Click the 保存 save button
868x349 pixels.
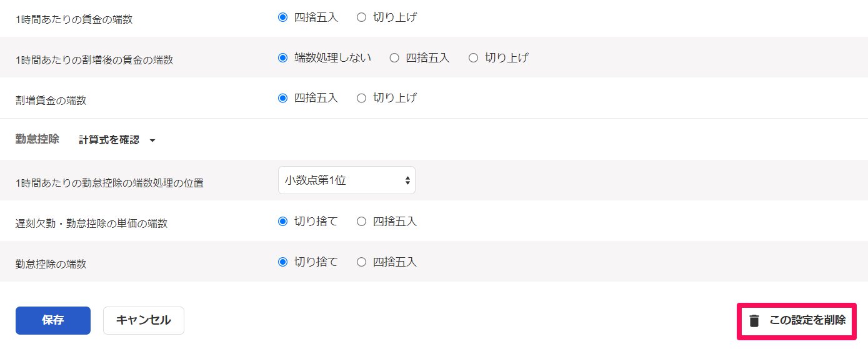pyautogui.click(x=53, y=320)
